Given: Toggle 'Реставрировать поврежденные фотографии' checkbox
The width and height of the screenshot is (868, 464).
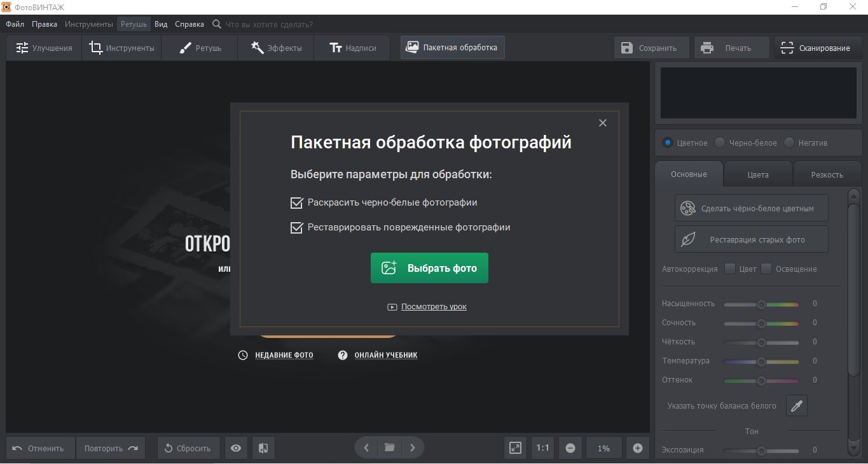Looking at the screenshot, I should point(296,228).
